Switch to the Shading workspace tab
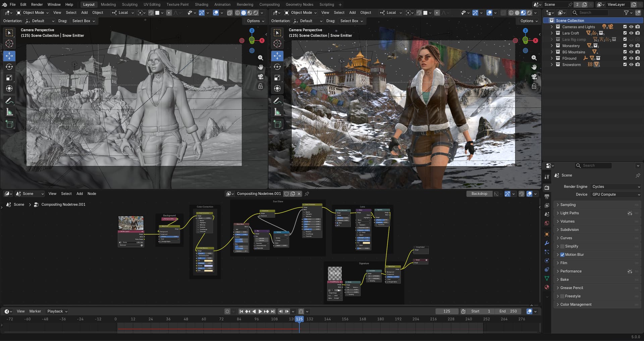Image resolution: width=644 pixels, height=341 pixels. [x=201, y=4]
